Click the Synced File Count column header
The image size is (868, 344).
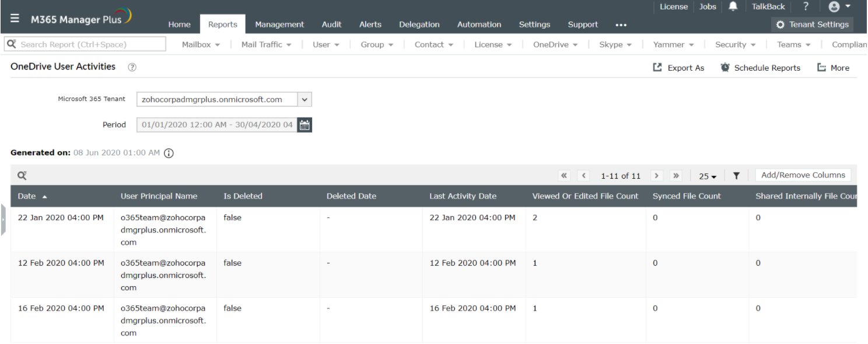pyautogui.click(x=687, y=196)
